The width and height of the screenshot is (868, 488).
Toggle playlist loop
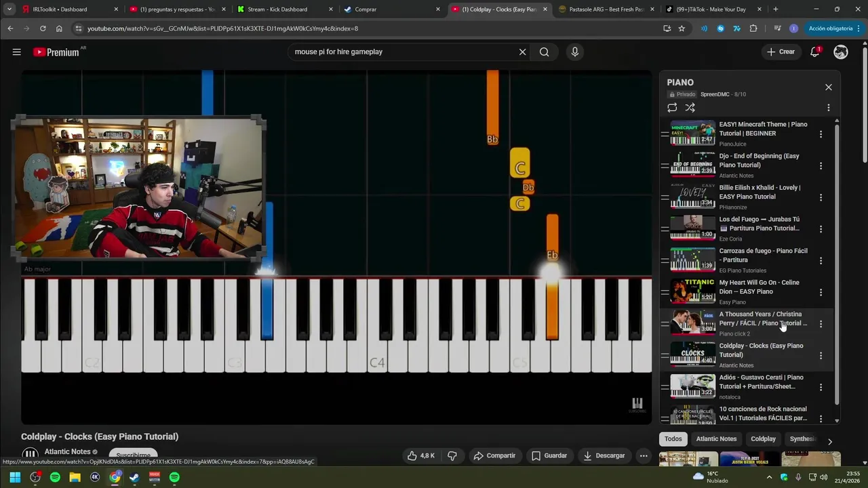[672, 108]
